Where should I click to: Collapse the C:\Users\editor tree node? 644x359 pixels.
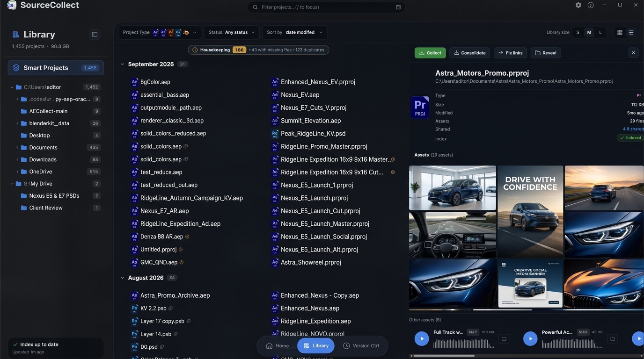pos(12,87)
